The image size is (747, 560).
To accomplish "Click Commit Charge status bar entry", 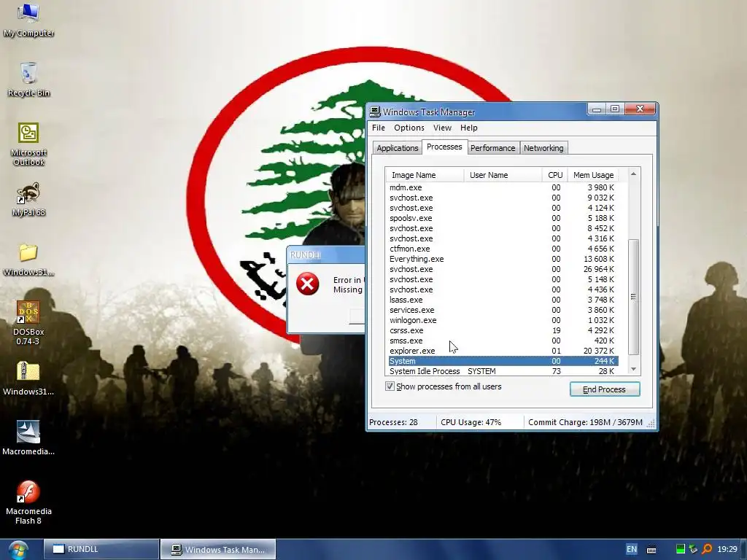I will 585,422.
